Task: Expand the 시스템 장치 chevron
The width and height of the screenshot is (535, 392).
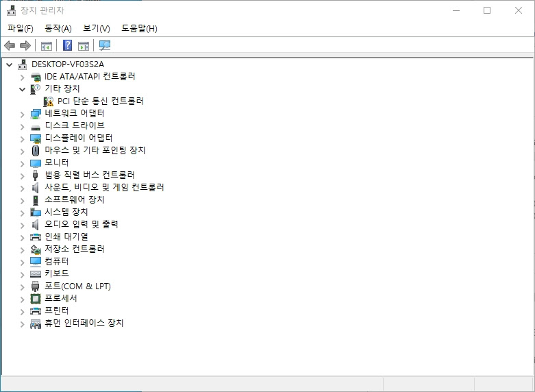Action: [x=23, y=212]
